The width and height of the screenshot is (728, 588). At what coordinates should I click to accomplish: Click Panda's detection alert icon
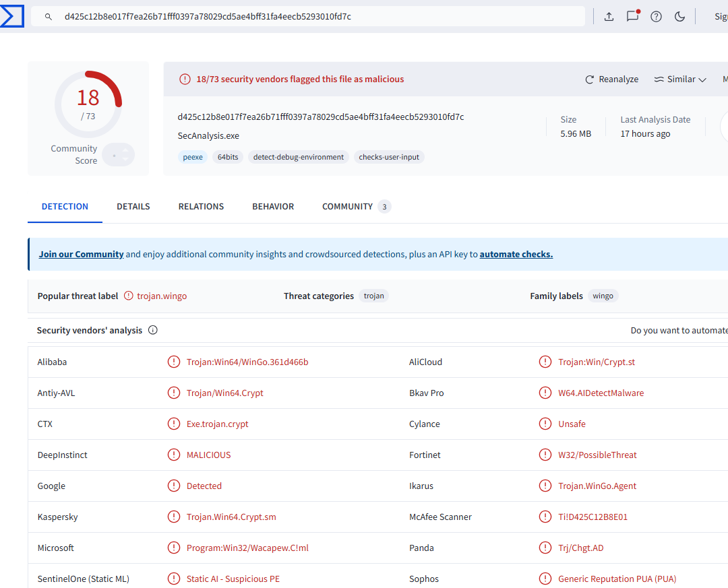point(545,548)
